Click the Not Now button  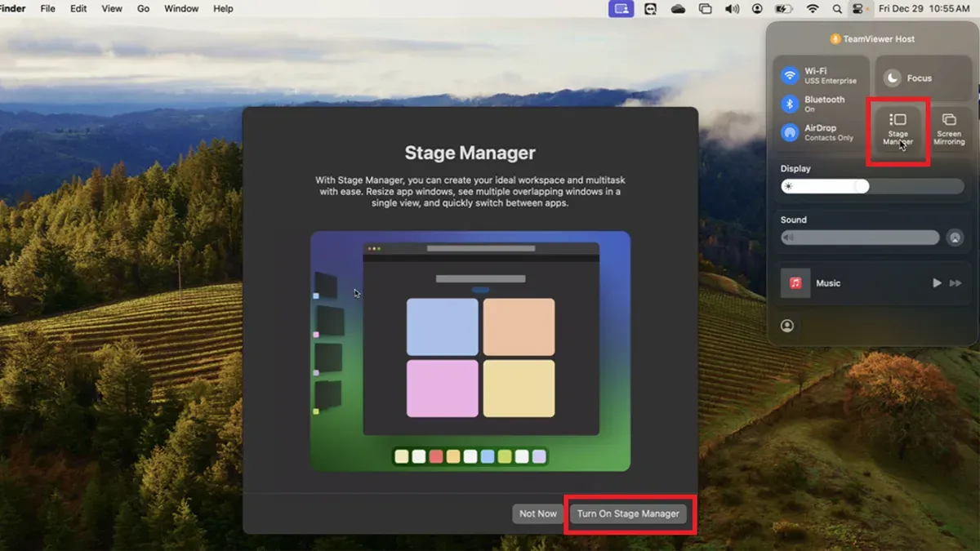[538, 513]
